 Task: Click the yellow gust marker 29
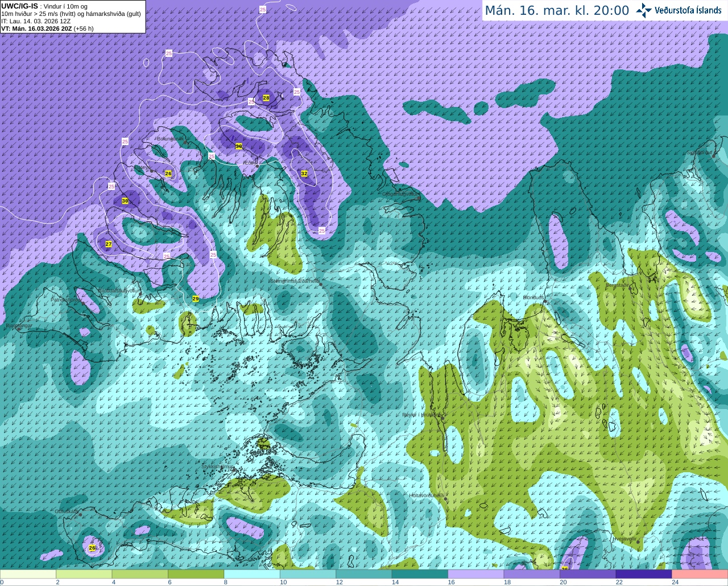click(196, 299)
